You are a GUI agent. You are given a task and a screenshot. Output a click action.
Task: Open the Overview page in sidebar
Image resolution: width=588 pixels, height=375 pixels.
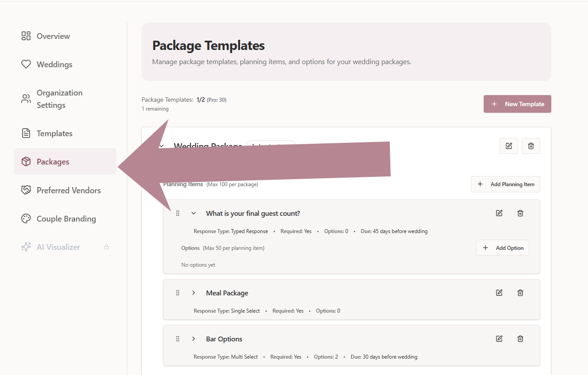point(53,36)
